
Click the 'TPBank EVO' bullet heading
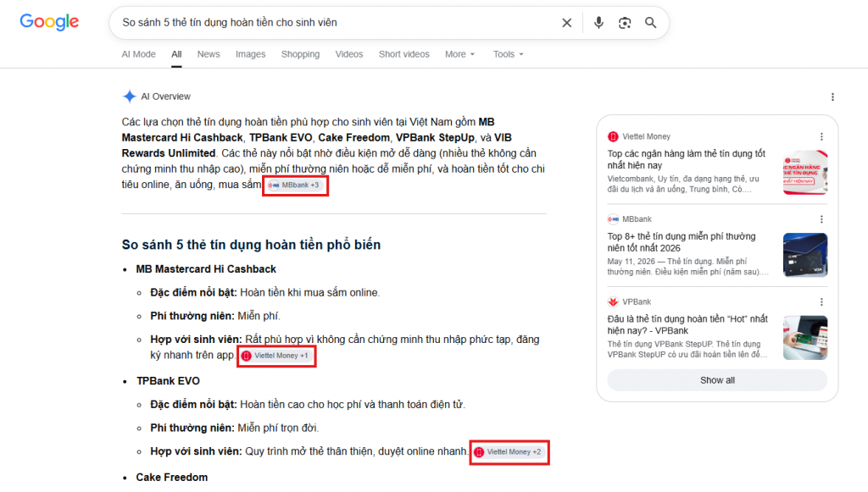(x=169, y=381)
